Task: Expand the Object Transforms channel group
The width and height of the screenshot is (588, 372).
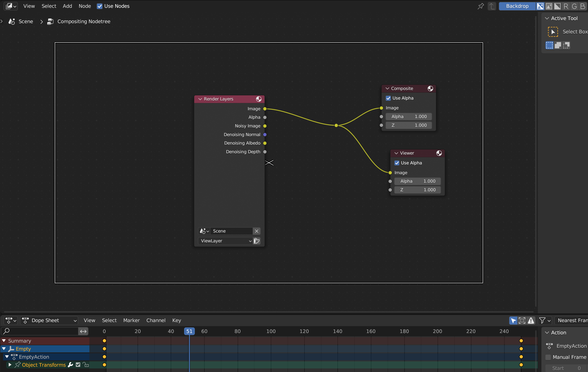Action: pyautogui.click(x=10, y=365)
